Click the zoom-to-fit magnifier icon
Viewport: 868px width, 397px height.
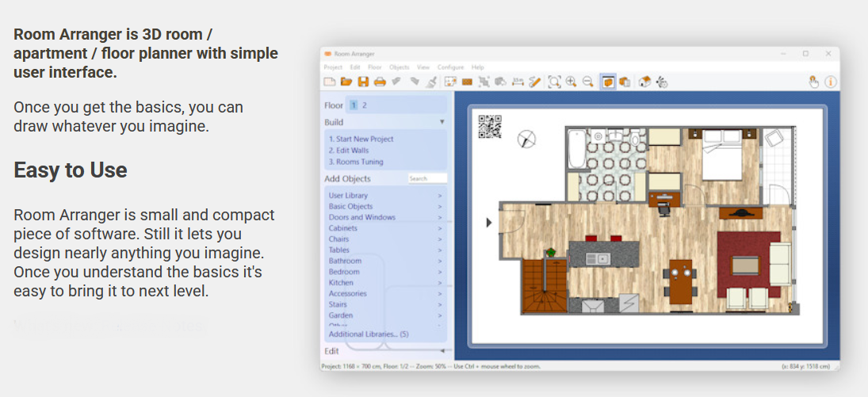point(554,82)
